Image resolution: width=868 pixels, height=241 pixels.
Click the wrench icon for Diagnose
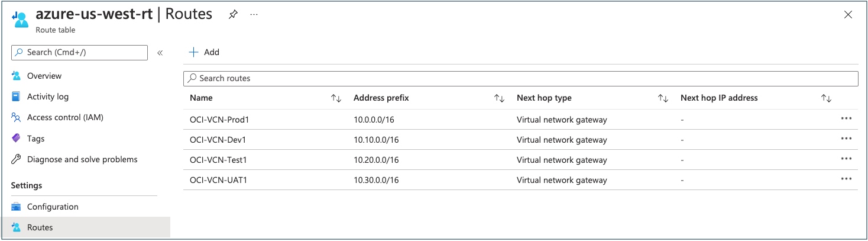click(17, 159)
